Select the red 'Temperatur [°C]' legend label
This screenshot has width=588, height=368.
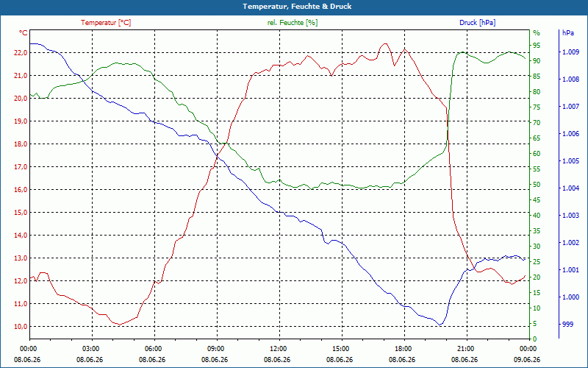[106, 23]
